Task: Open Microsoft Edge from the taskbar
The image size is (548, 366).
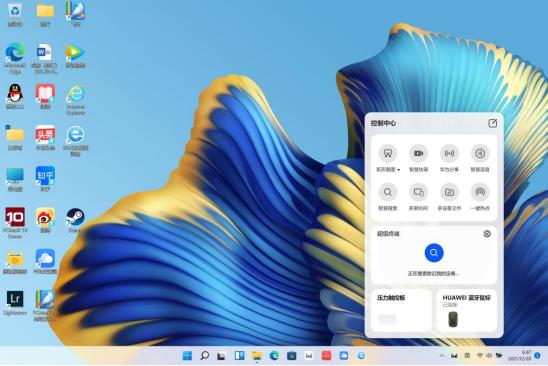Action: (x=274, y=356)
